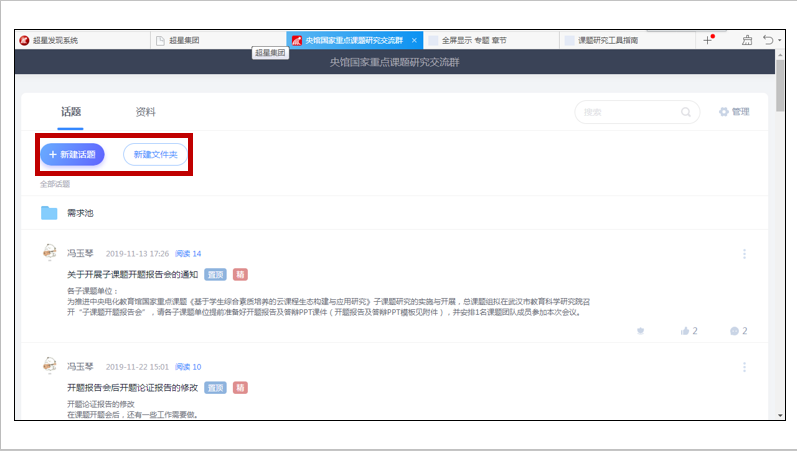797x451 pixels.
Task: Click 全部话题 breadcrumb label
Action: 55,184
